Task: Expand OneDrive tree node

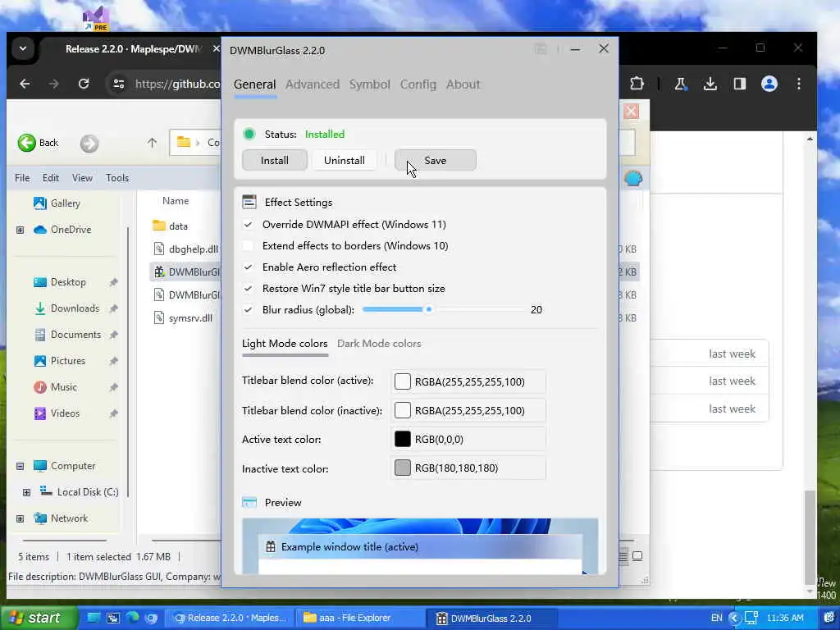Action: pyautogui.click(x=20, y=230)
